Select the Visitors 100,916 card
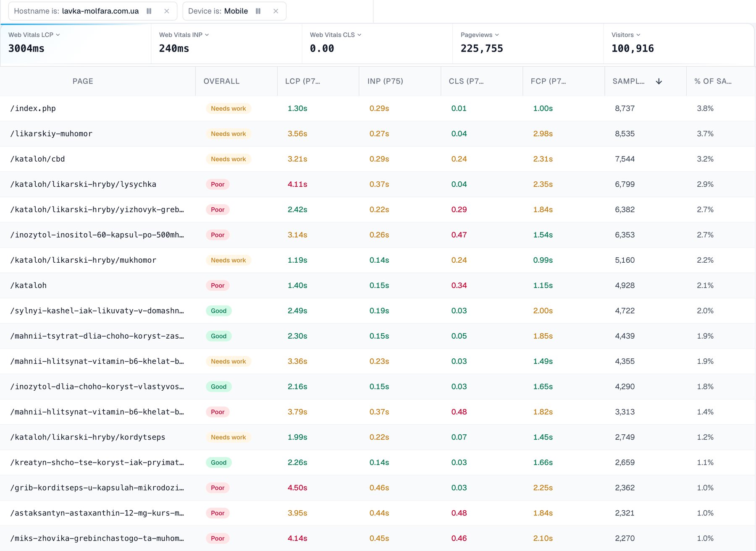 [679, 43]
